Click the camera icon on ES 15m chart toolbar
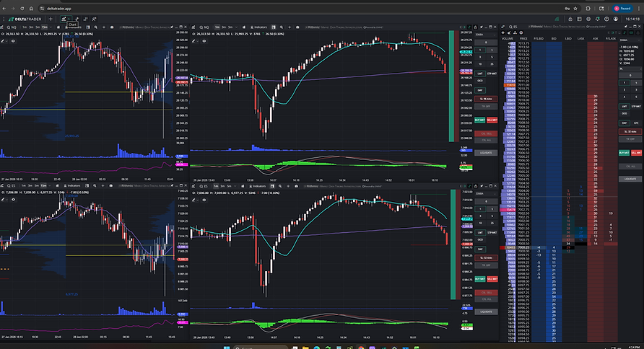This screenshot has width=644, height=349. 111,186
